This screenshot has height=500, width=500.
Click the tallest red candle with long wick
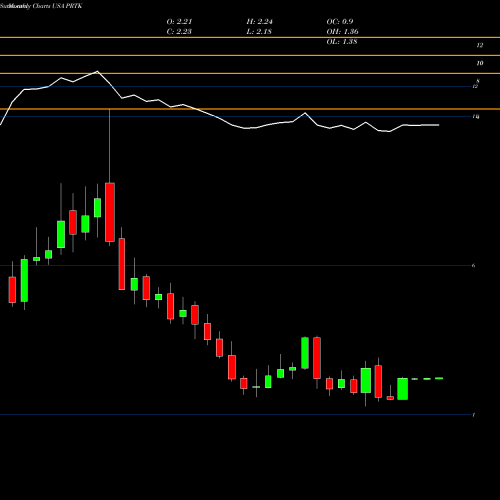110,212
